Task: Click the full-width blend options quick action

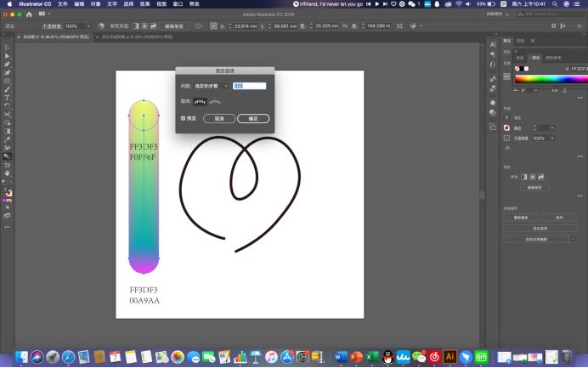Action: pyautogui.click(x=540, y=228)
